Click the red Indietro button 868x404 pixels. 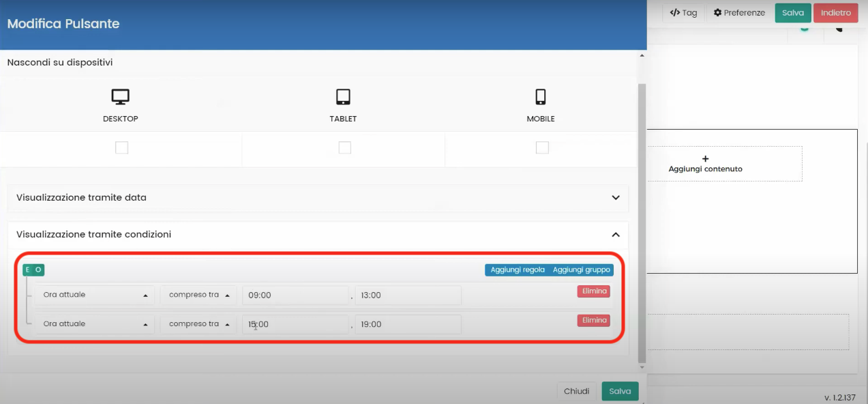835,13
